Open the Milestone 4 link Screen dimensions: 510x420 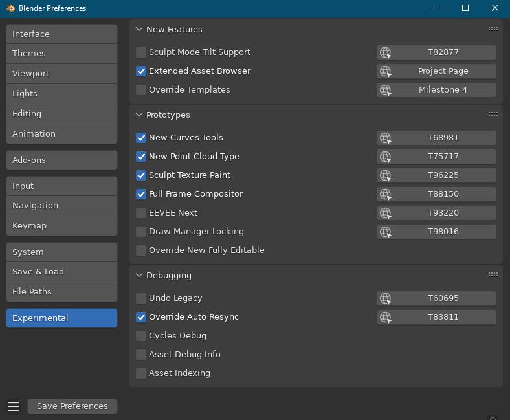(436, 90)
